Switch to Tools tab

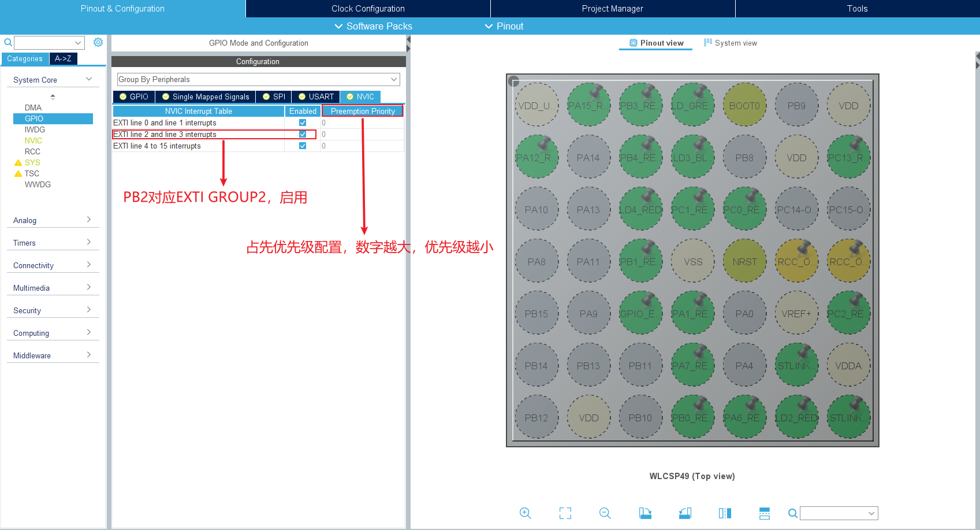[858, 9]
